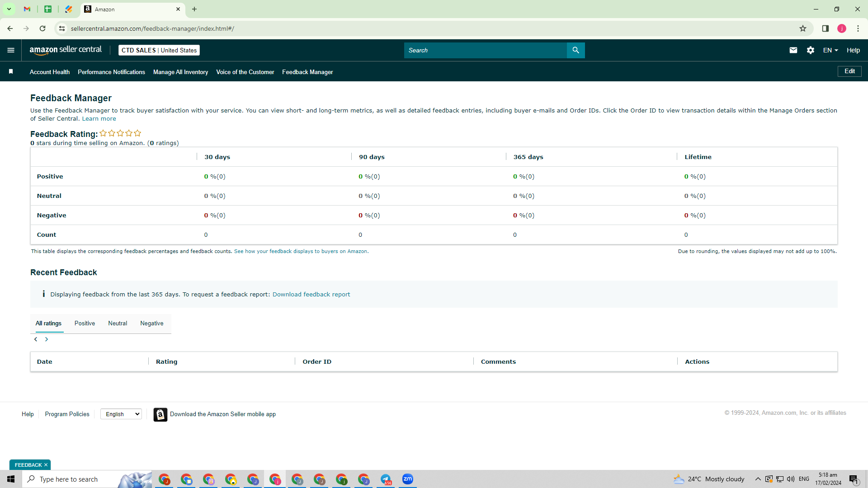Open the Chrome profile avatar
This screenshot has width=868, height=488.
coord(842,28)
